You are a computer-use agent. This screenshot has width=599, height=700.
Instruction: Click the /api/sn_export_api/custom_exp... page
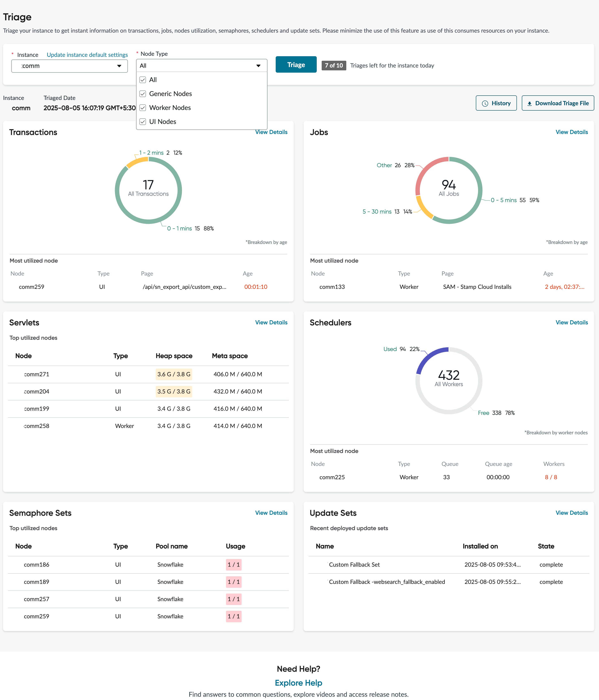coord(184,287)
